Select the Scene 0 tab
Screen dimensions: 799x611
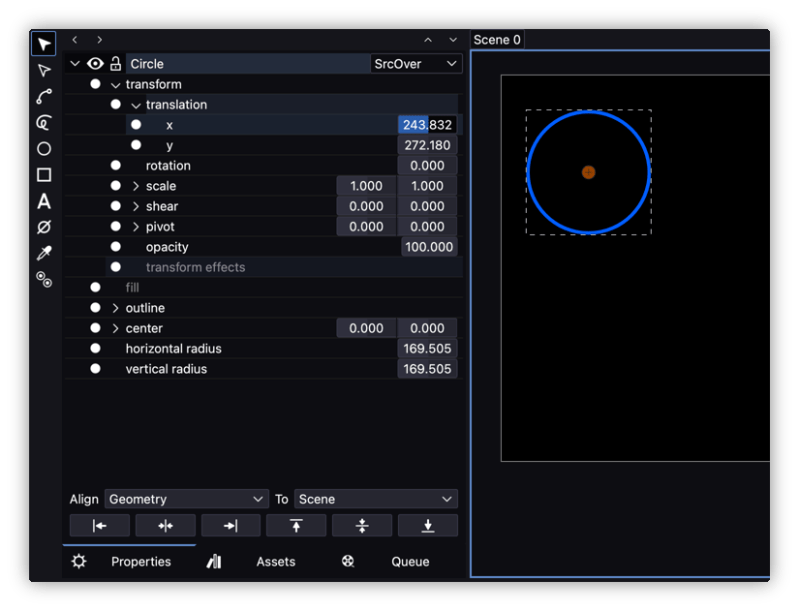[497, 40]
